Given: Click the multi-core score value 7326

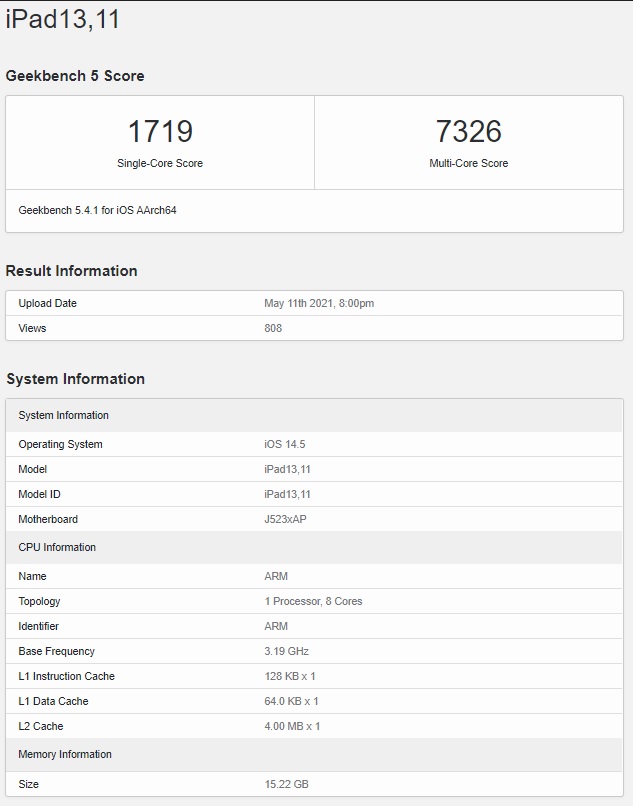Looking at the screenshot, I should [468, 131].
